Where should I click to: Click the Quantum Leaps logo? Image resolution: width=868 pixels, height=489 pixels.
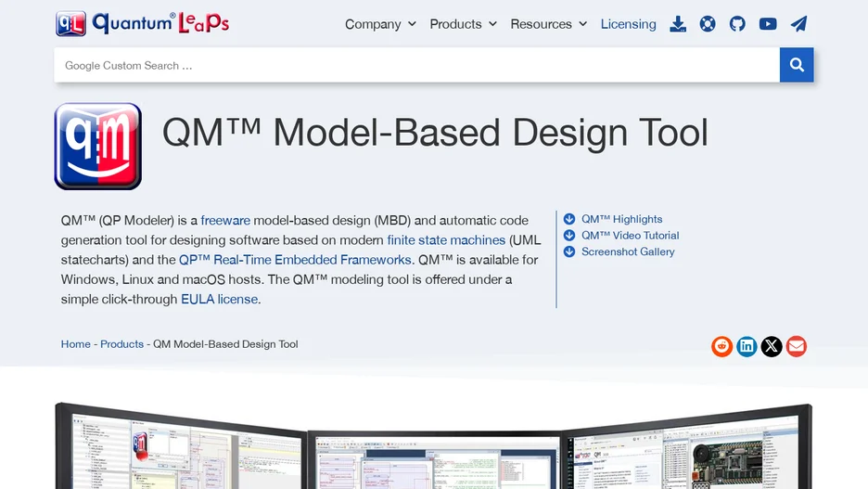(x=142, y=23)
